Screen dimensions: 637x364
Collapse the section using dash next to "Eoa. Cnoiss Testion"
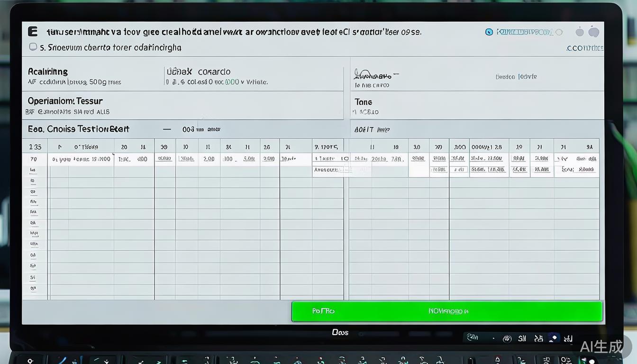pos(166,129)
